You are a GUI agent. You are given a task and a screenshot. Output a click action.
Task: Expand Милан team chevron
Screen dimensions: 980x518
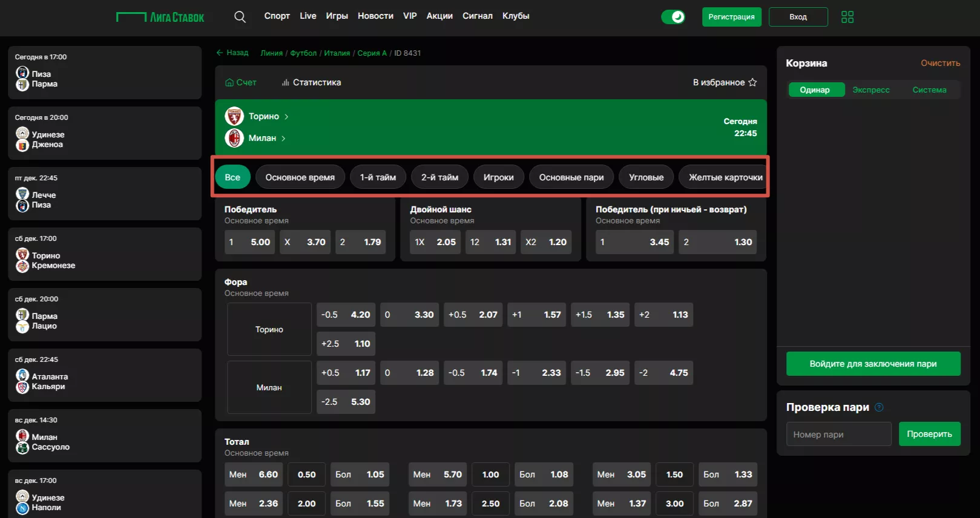[283, 139]
